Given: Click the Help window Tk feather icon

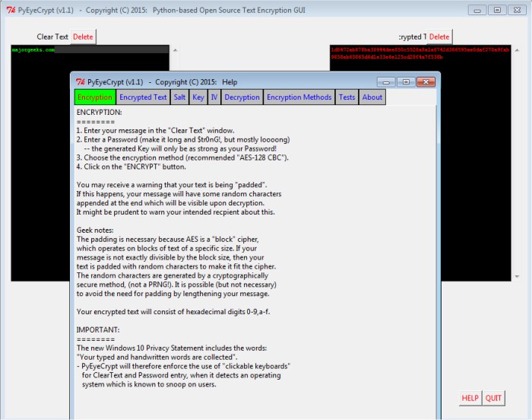Looking at the screenshot, I should tap(81, 82).
